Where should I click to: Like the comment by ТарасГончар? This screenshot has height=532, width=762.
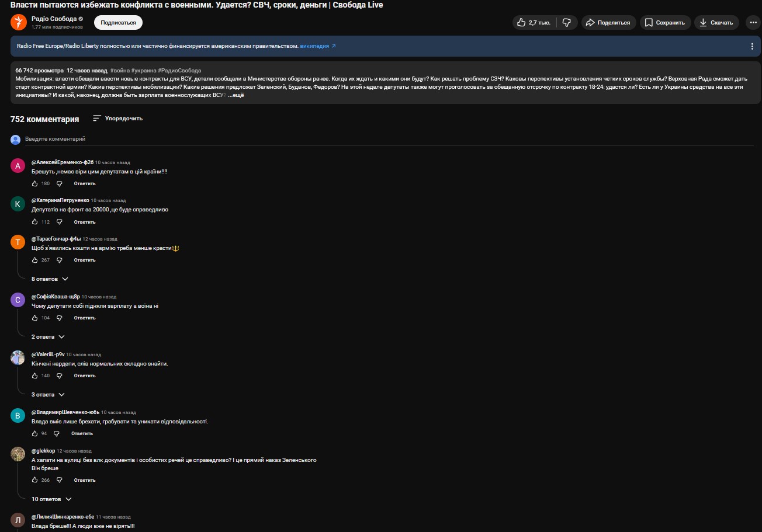point(35,260)
